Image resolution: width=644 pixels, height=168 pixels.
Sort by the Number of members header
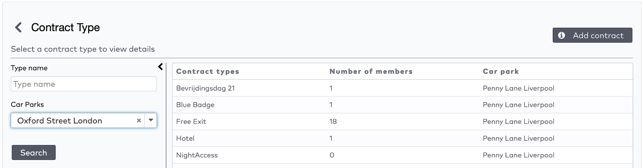coord(371,71)
